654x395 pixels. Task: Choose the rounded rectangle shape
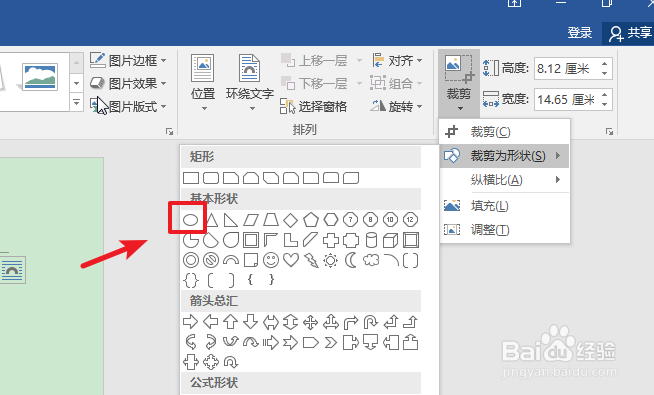coord(211,178)
